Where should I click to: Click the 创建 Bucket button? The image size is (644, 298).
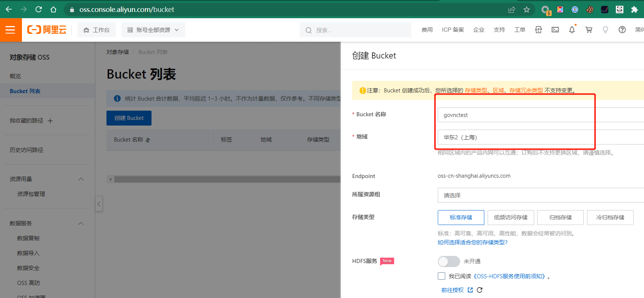129,118
